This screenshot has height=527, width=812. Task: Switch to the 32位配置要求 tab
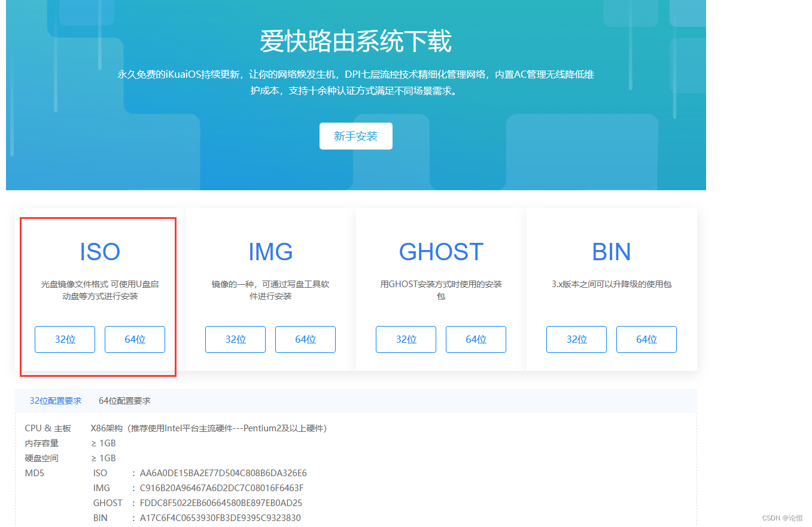pos(56,401)
